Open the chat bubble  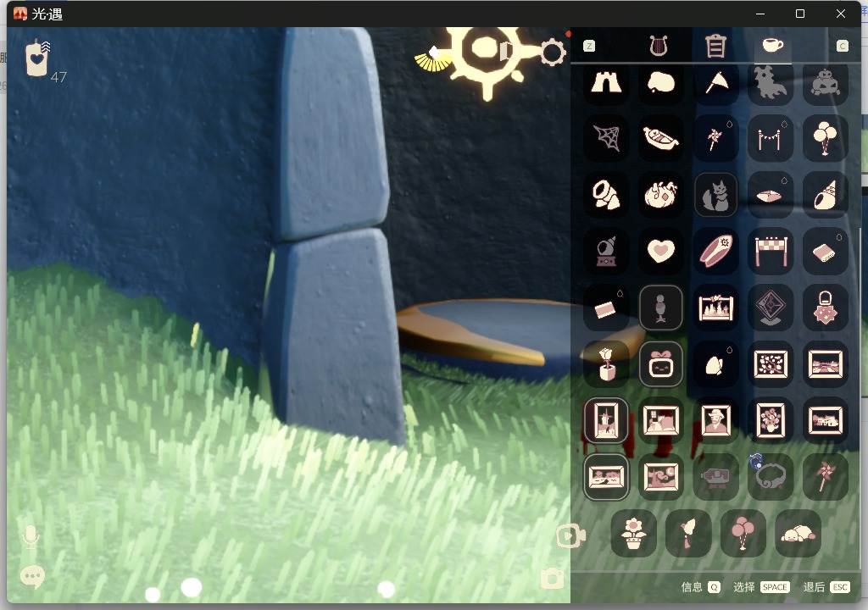pyautogui.click(x=32, y=577)
